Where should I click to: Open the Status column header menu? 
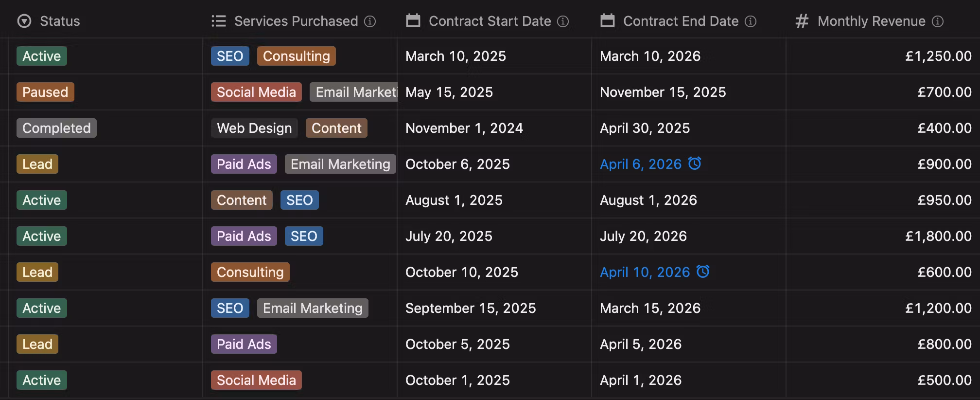tap(60, 21)
